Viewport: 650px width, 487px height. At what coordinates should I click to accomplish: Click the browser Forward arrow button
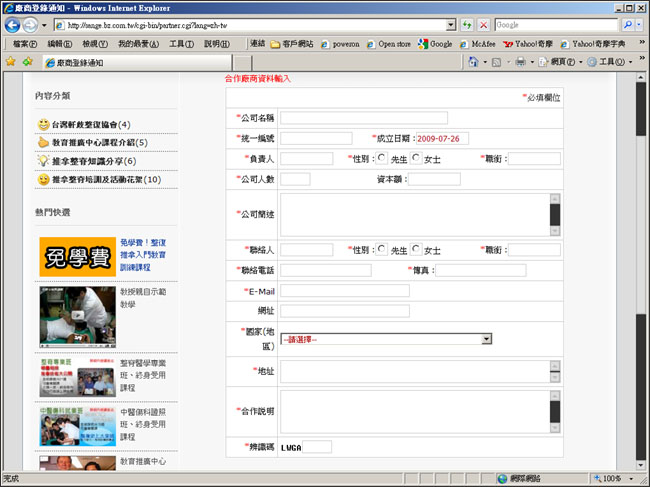[x=30, y=25]
